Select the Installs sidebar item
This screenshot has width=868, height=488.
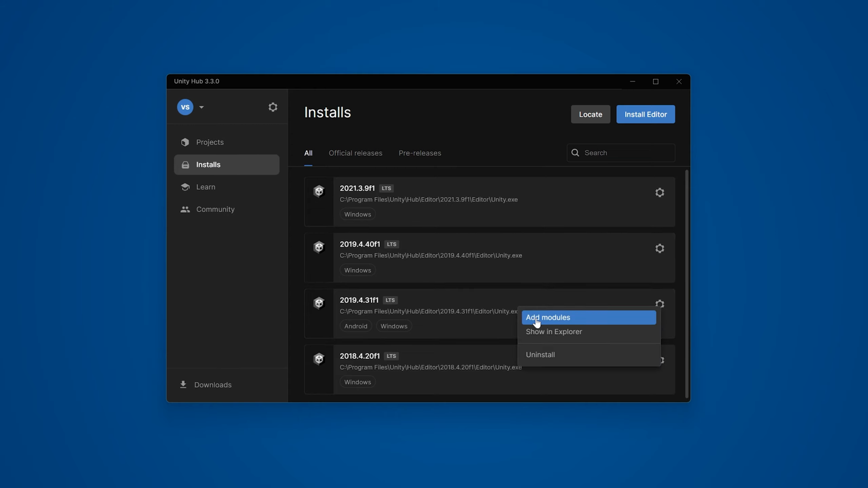coord(227,165)
